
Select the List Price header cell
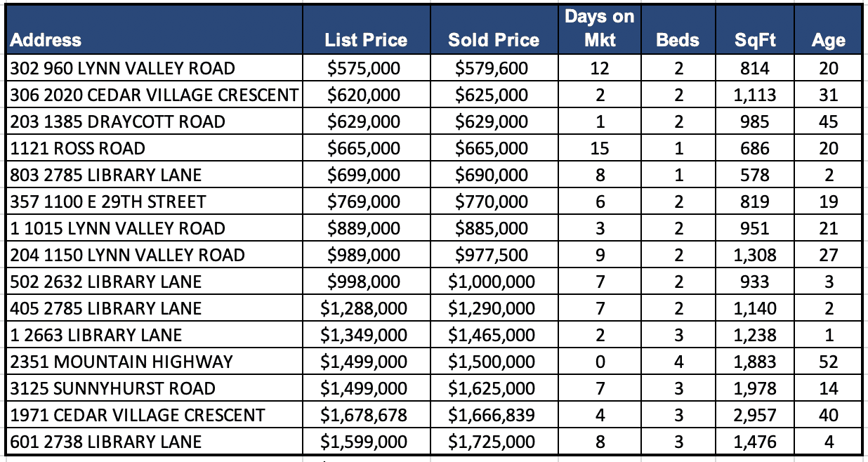click(366, 40)
